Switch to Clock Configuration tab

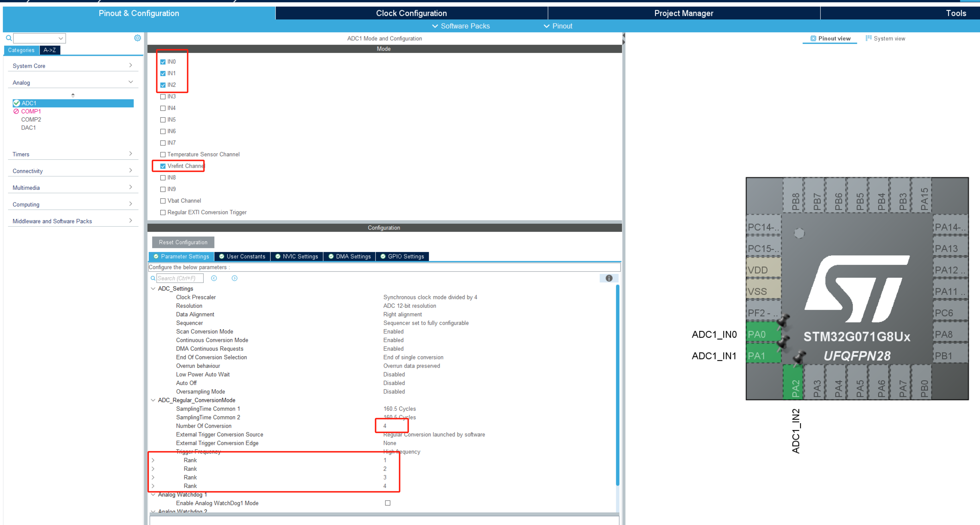point(411,13)
